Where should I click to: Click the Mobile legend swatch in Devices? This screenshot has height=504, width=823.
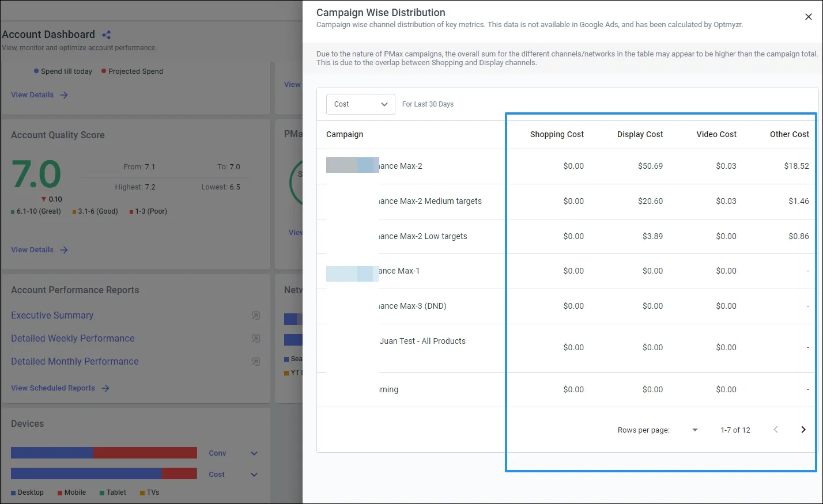tap(60, 493)
